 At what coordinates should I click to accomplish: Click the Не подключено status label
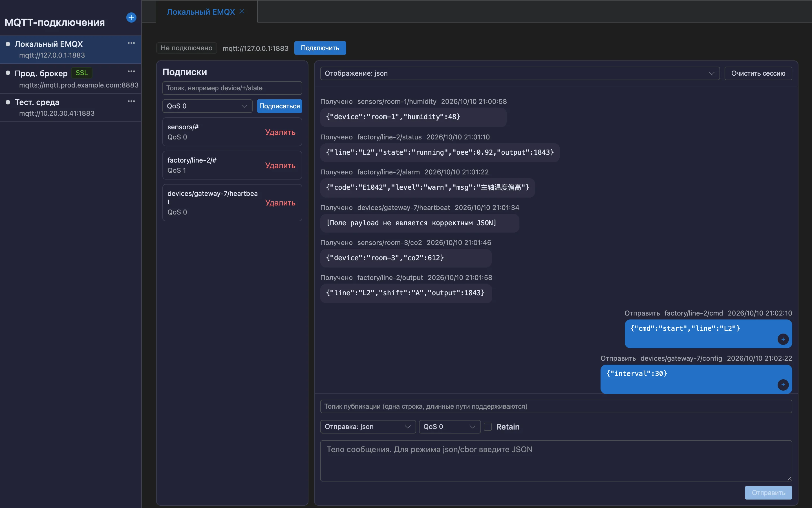pos(186,48)
